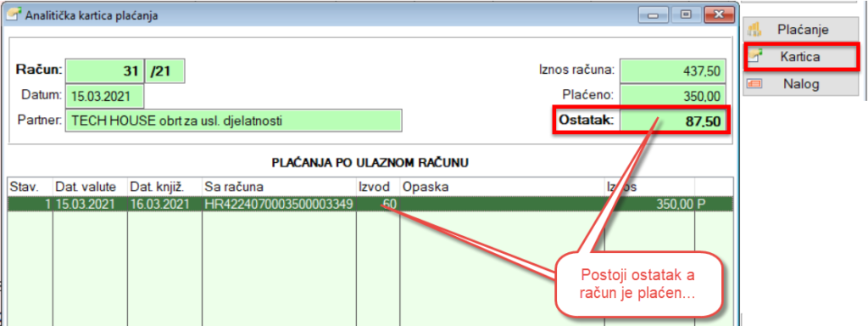Click the Račun number field 31
The width and height of the screenshot is (868, 326).
(x=104, y=70)
